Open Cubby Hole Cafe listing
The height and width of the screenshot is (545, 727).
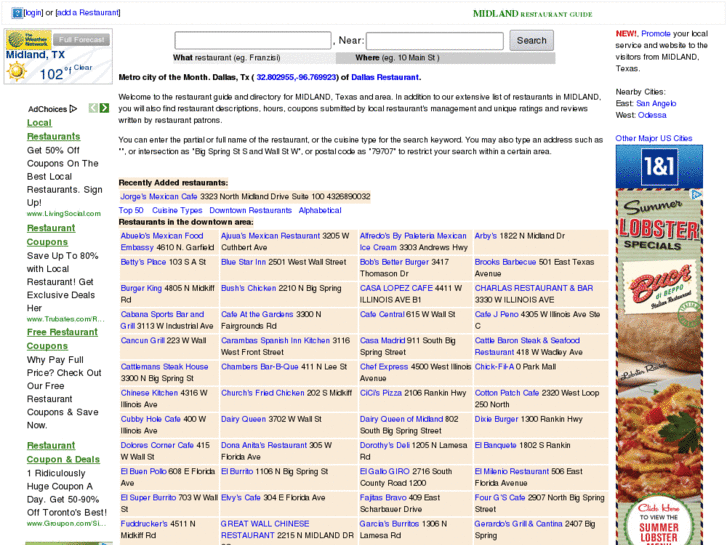pyautogui.click(x=151, y=419)
